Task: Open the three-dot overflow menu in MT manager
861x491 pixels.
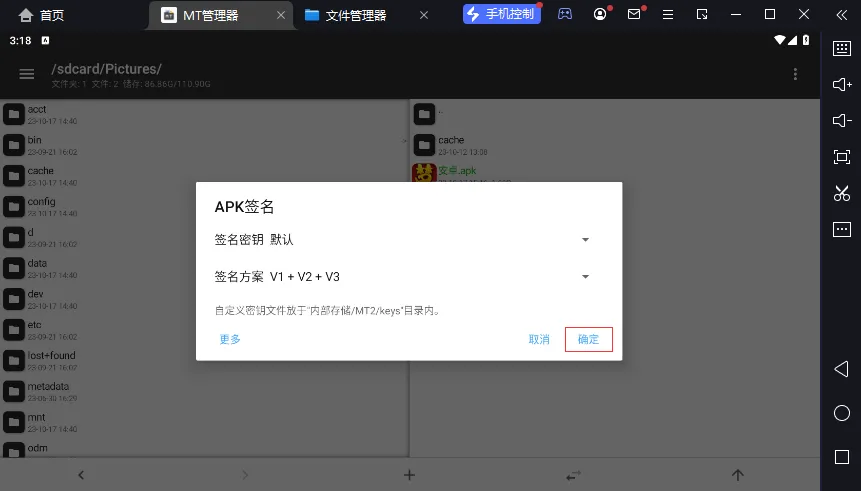Action: tap(795, 74)
